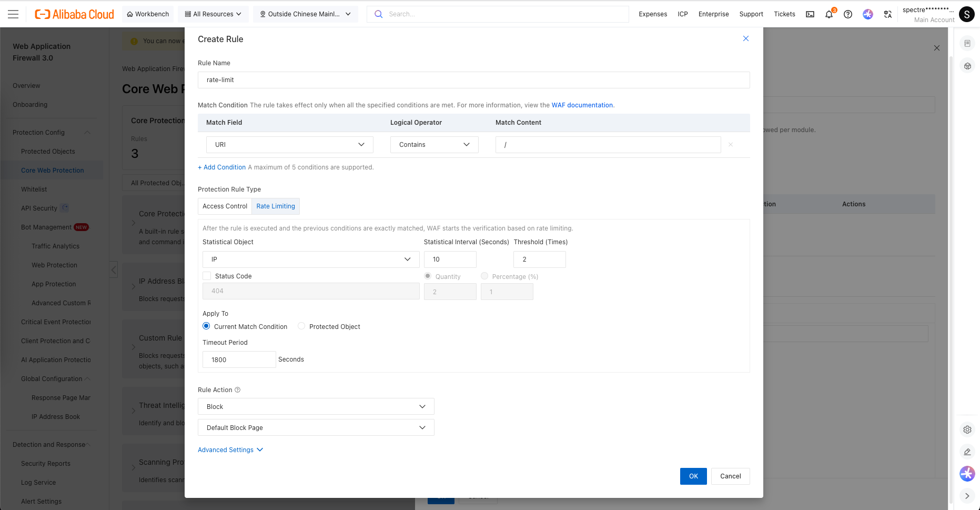
Task: Click the Add Condition link
Action: point(222,167)
